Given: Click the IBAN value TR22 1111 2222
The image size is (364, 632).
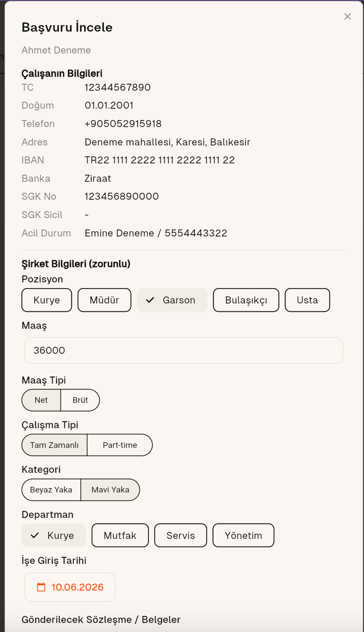Looking at the screenshot, I should point(160,160).
